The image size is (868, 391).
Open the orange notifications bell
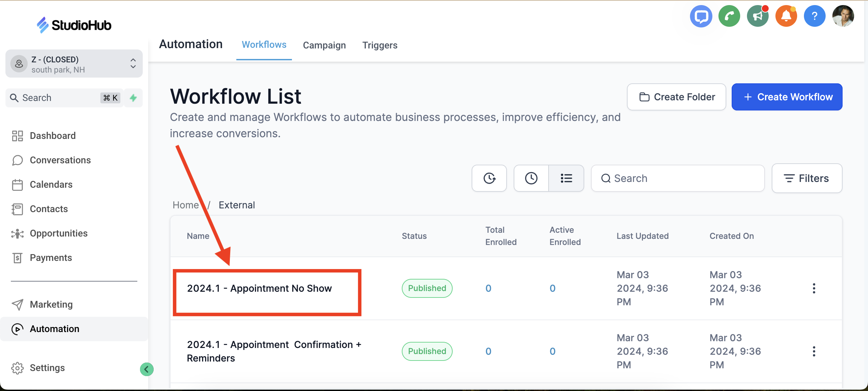coord(786,16)
